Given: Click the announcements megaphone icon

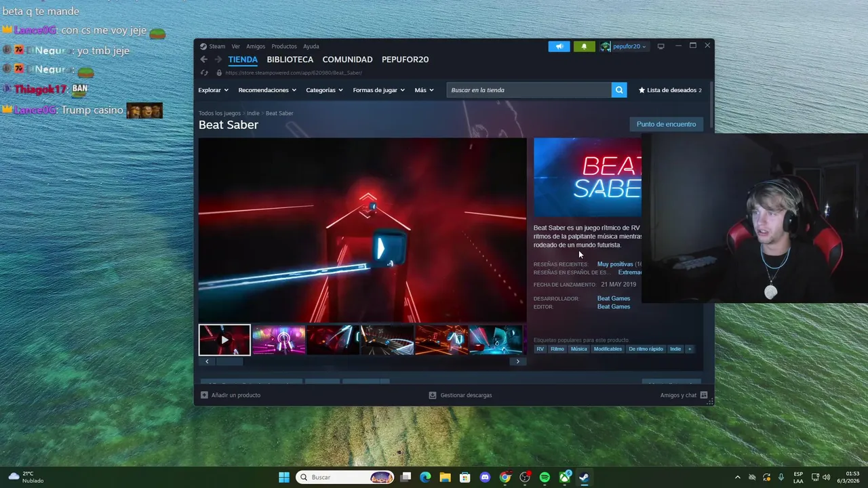Looking at the screenshot, I should [559, 46].
